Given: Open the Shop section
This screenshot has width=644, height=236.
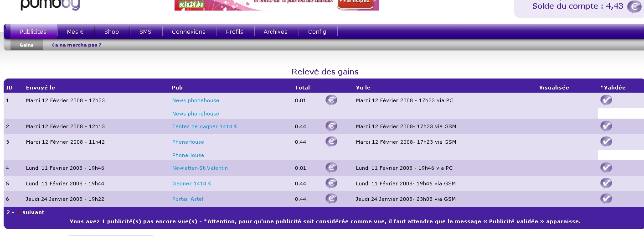Looking at the screenshot, I should tap(111, 32).
